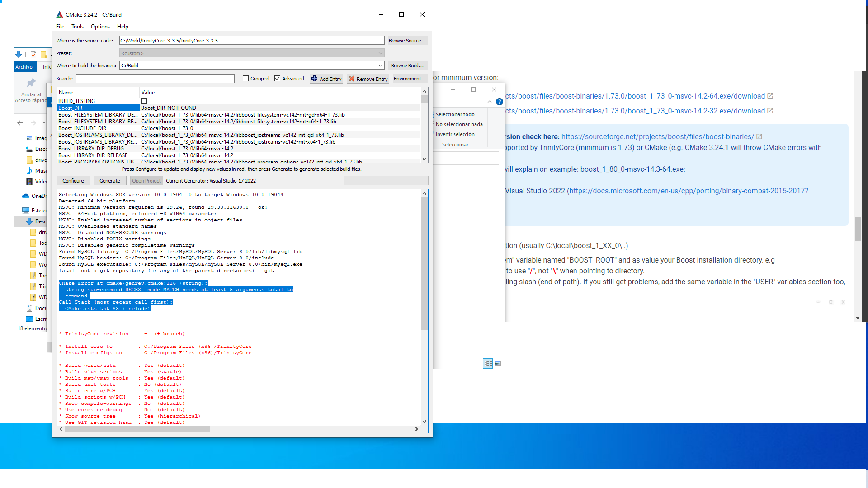Click the back navigation arrow in Explorer
The height and width of the screenshot is (488, 868).
[20, 122]
